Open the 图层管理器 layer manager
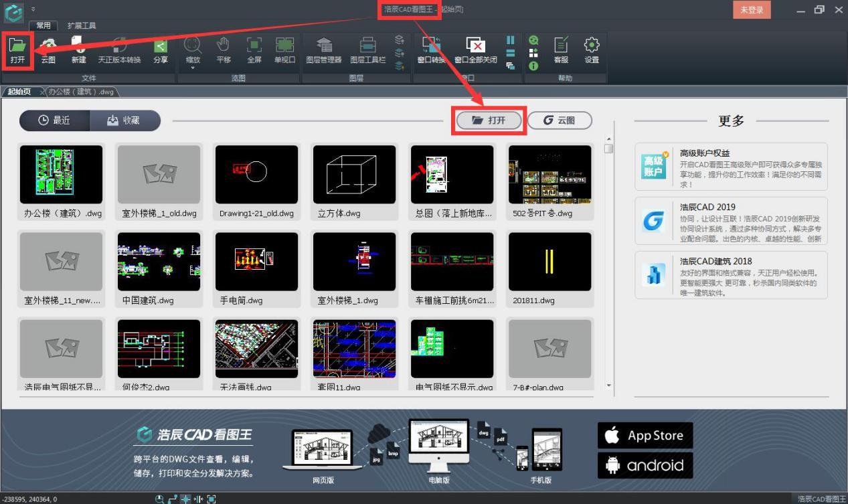 (x=324, y=50)
